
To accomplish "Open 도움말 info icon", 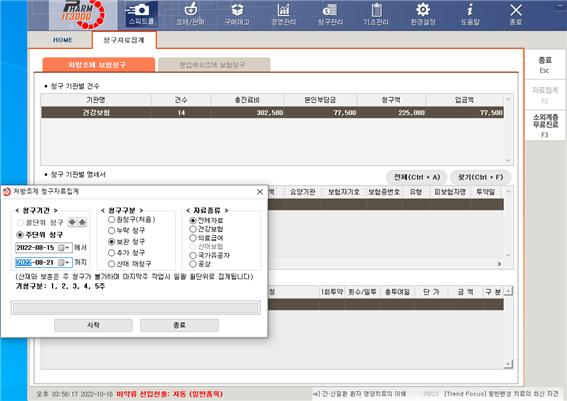I will 470,14.
